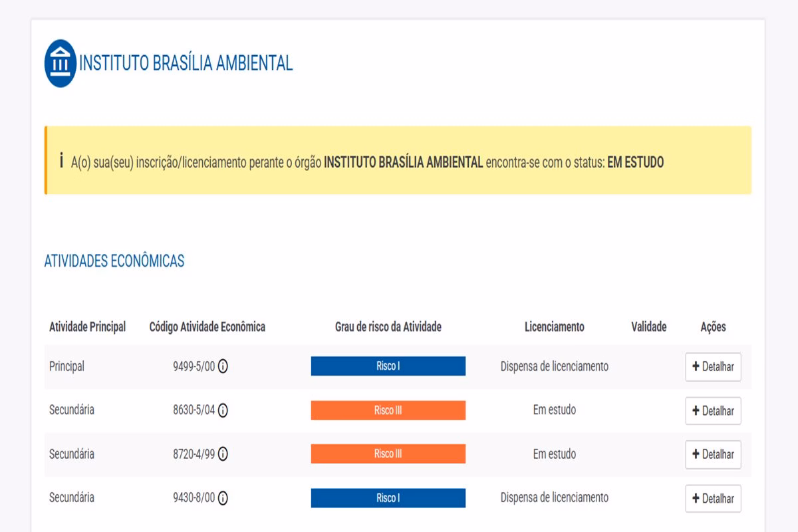This screenshot has height=532, width=798.
Task: Click info icon next to code 8630-5/04
Action: (223, 410)
